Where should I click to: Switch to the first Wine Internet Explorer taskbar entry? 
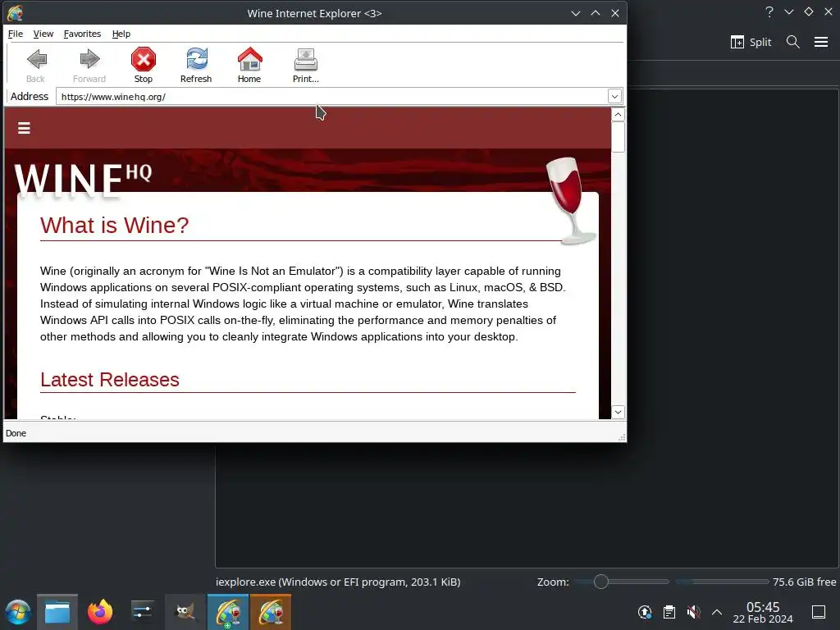pos(228,612)
